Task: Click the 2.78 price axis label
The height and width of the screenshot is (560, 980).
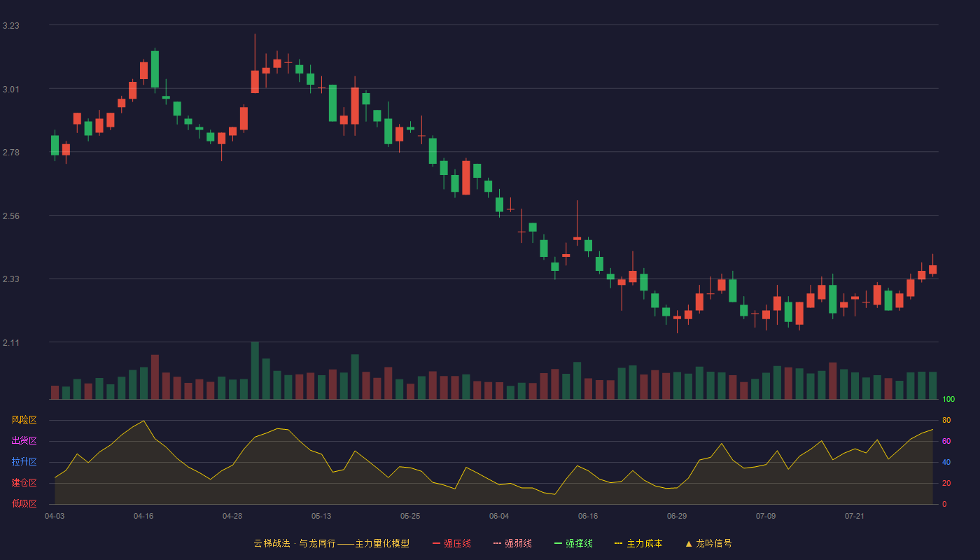Action: 10,153
